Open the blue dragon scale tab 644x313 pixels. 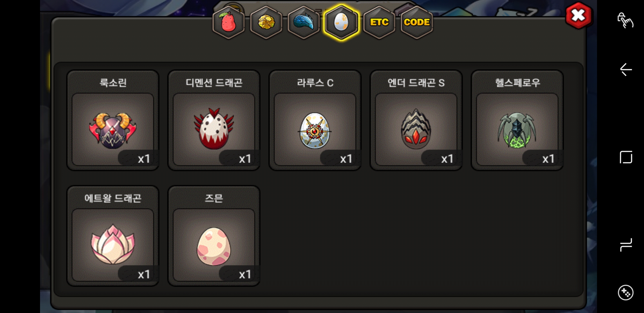304,23
